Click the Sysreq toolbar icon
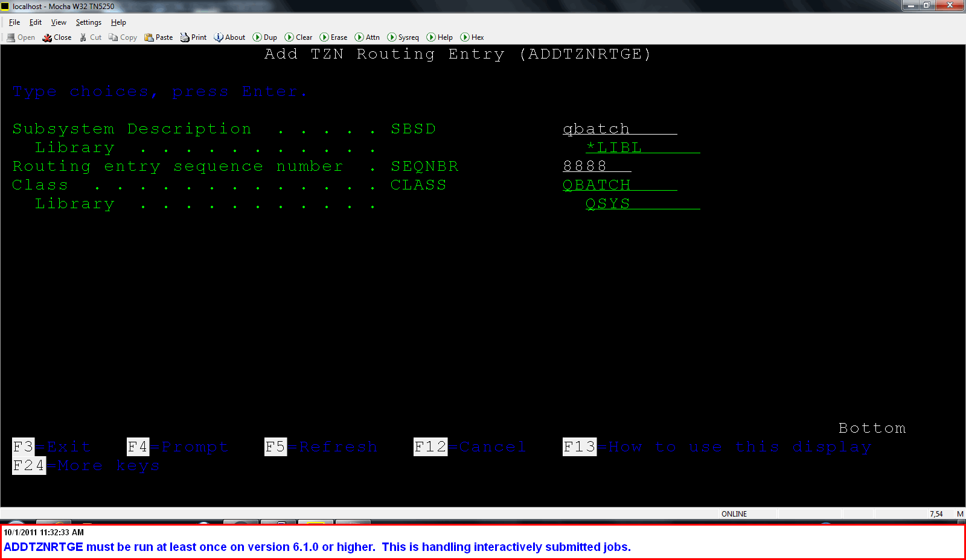 click(403, 37)
